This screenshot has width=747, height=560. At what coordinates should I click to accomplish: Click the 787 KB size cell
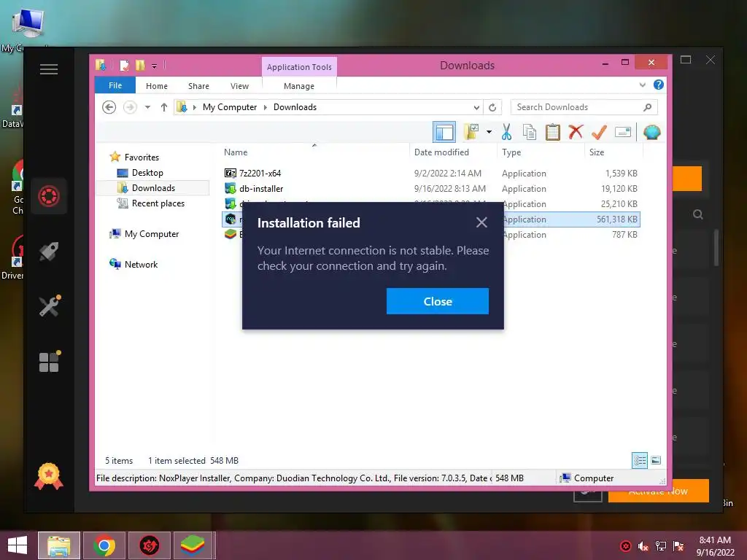pos(624,235)
